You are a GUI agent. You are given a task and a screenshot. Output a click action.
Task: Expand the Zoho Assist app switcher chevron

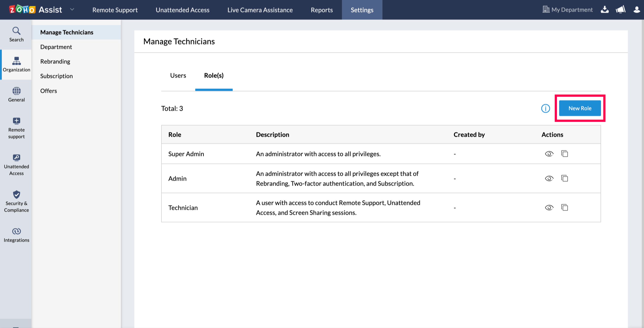coord(72,9)
